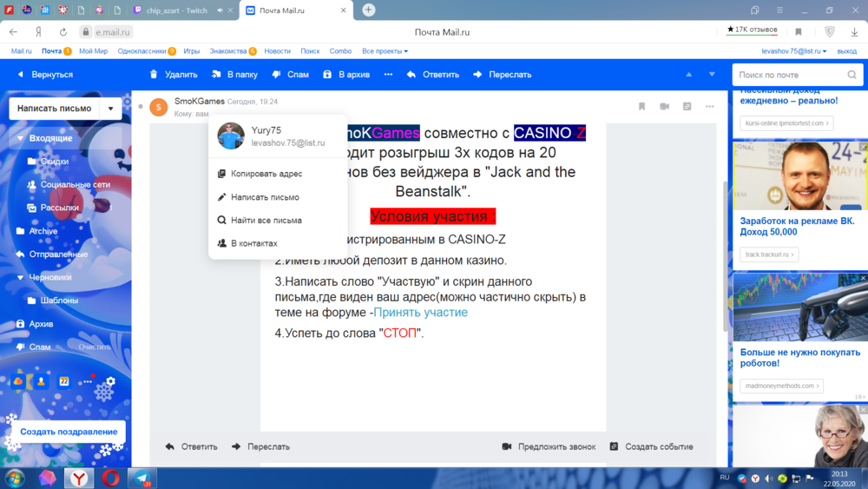Screen dimensions: 868x489
Task: Open the browser downloads arrow icon
Action: click(x=855, y=32)
